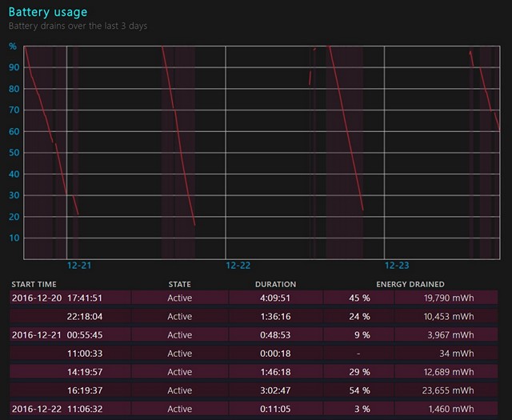
Task: Click the '23,655 mWh' value
Action: (x=448, y=390)
